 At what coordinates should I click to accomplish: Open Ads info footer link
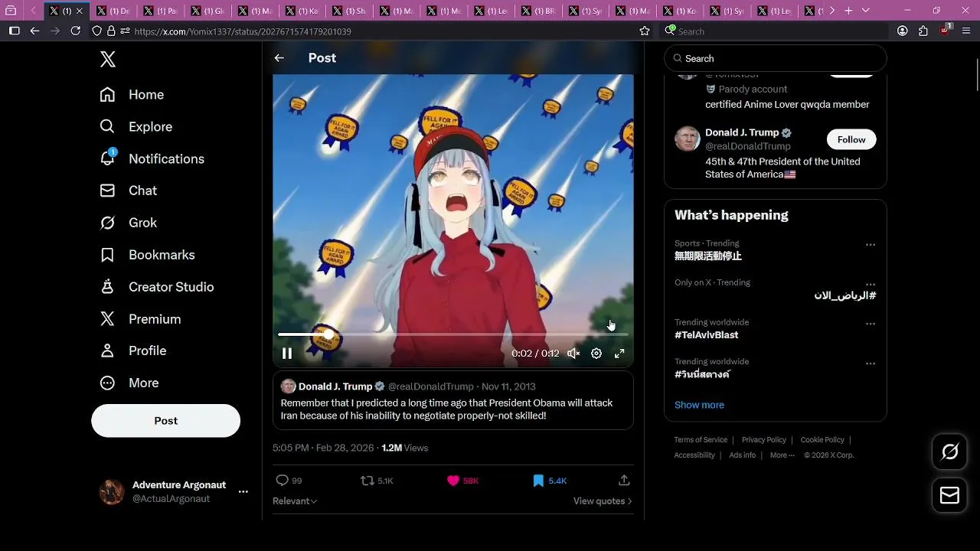point(743,455)
